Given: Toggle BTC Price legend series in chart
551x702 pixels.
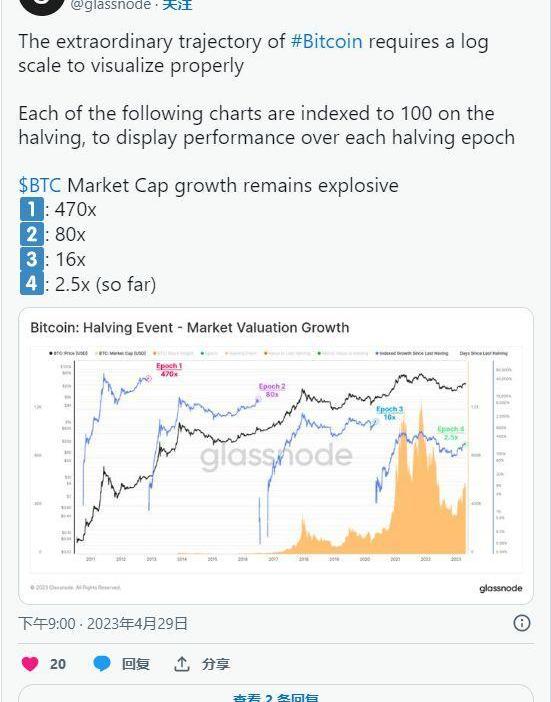Looking at the screenshot, I should [x=68, y=353].
